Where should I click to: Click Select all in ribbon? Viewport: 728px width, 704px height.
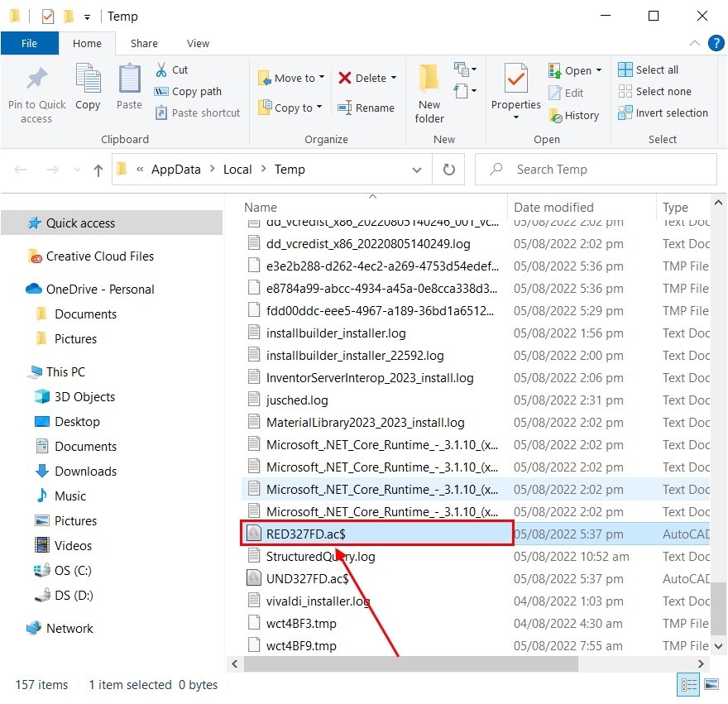[x=649, y=70]
